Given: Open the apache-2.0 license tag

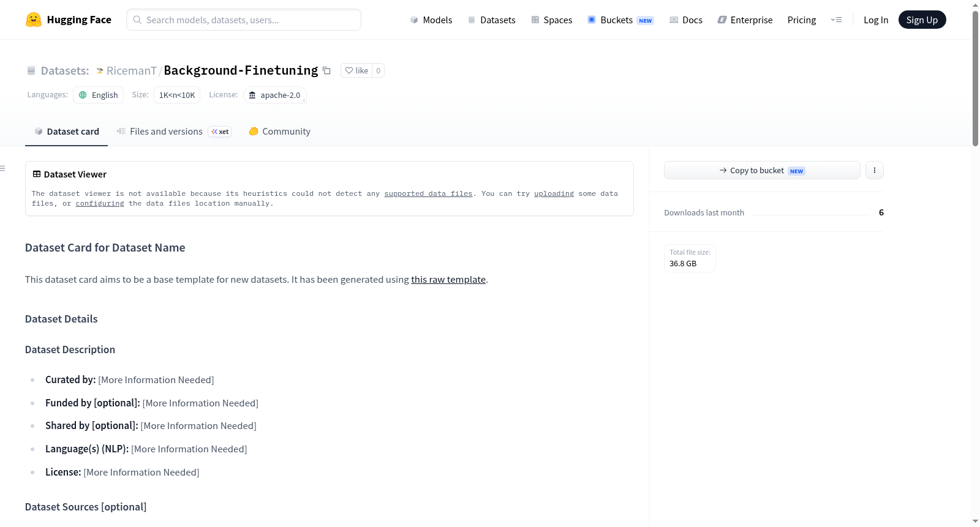Looking at the screenshot, I should coord(275,95).
